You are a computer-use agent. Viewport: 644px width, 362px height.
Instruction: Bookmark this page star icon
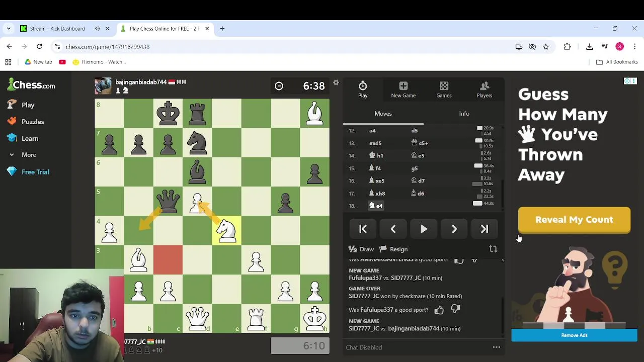pyautogui.click(x=546, y=47)
